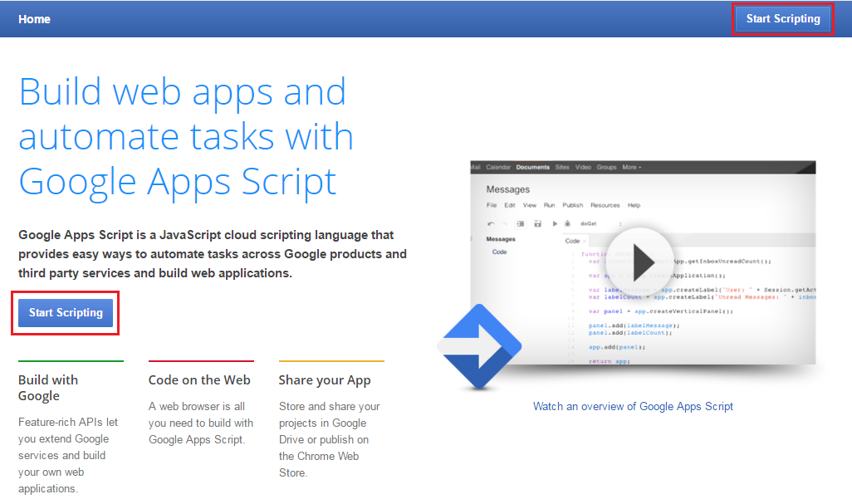The height and width of the screenshot is (504, 852).
Task: Click the redo icon in the editor toolbar
Action: click(504, 224)
